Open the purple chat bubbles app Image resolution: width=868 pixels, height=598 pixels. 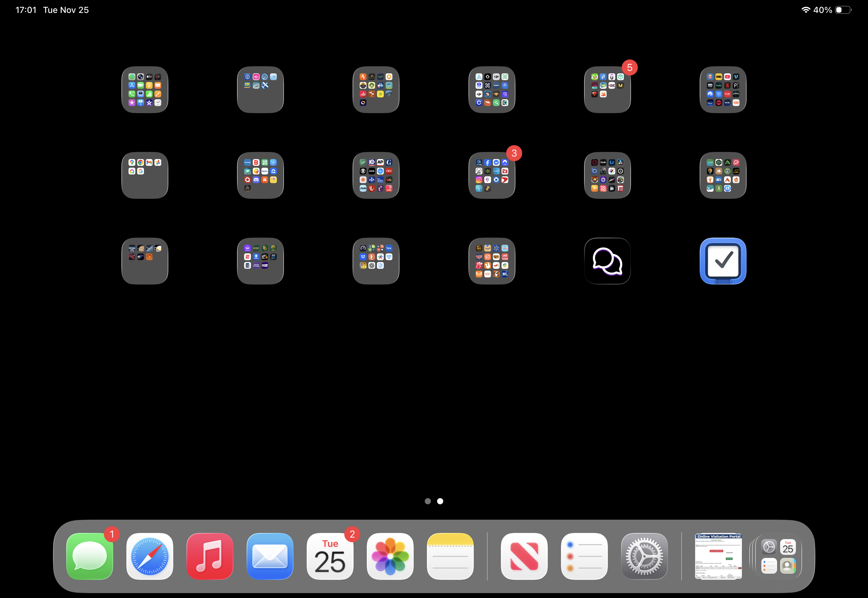(x=607, y=261)
